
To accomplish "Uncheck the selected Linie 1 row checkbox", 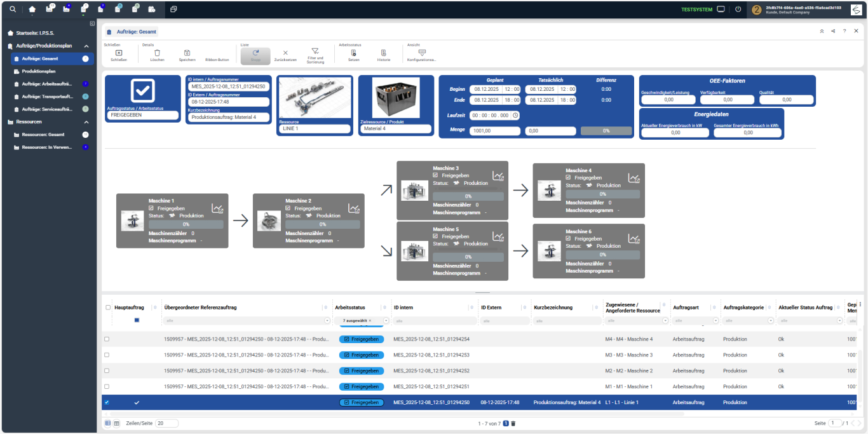I will point(107,402).
